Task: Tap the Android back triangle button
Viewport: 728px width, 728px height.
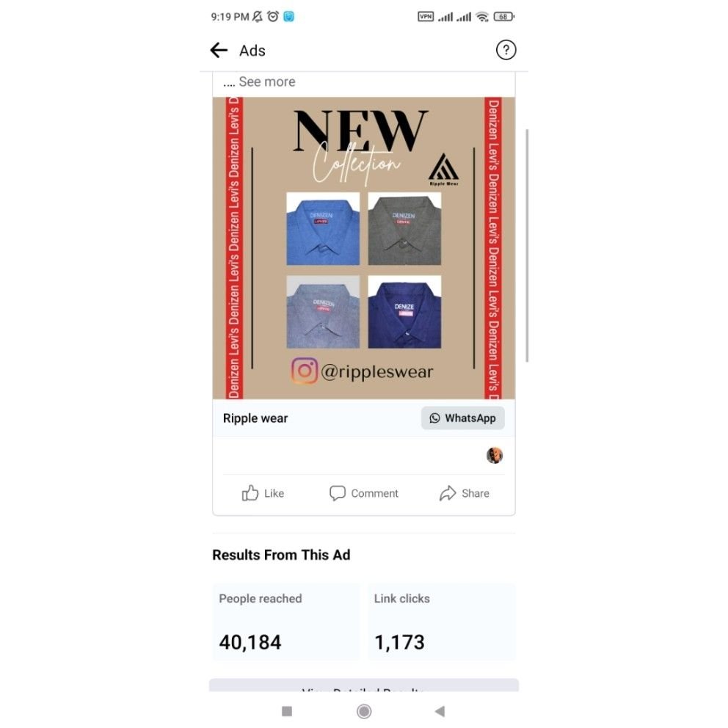Action: (440, 711)
